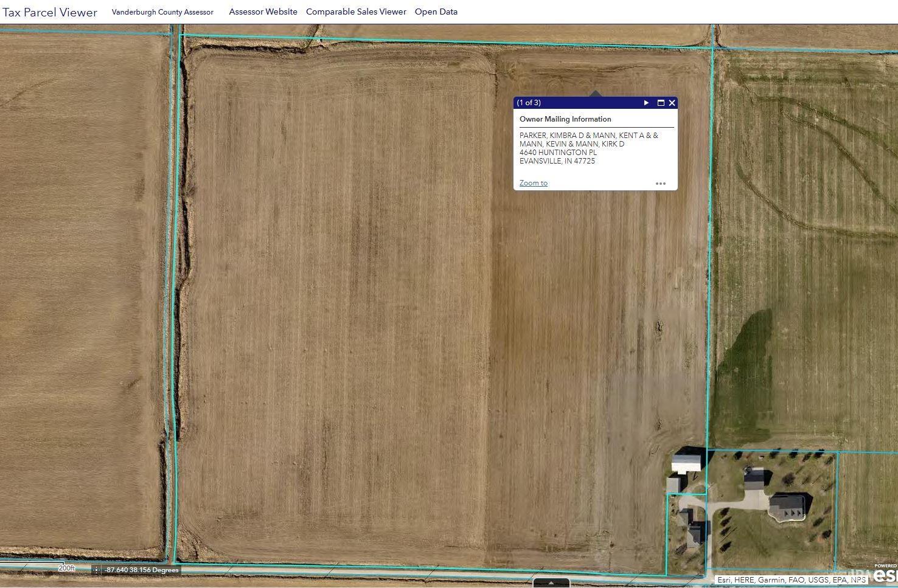Show the next of three parcel results
The width and height of the screenshot is (898, 588).
[646, 103]
